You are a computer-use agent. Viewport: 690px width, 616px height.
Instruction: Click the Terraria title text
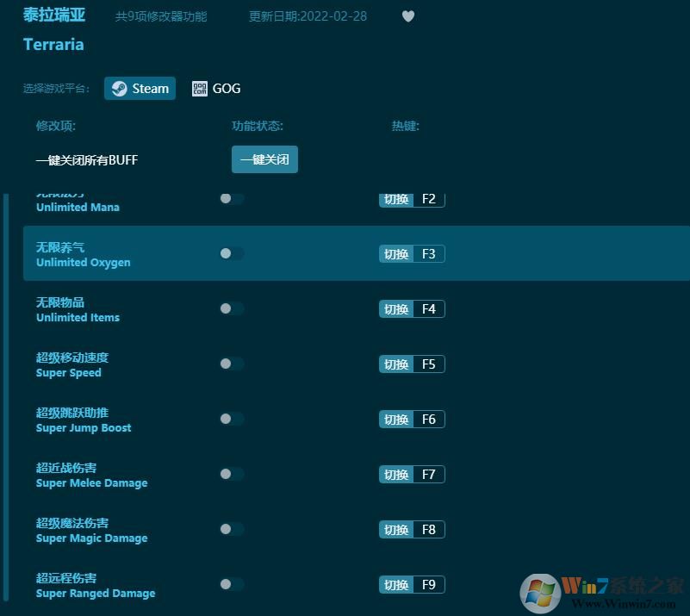pyautogui.click(x=53, y=45)
